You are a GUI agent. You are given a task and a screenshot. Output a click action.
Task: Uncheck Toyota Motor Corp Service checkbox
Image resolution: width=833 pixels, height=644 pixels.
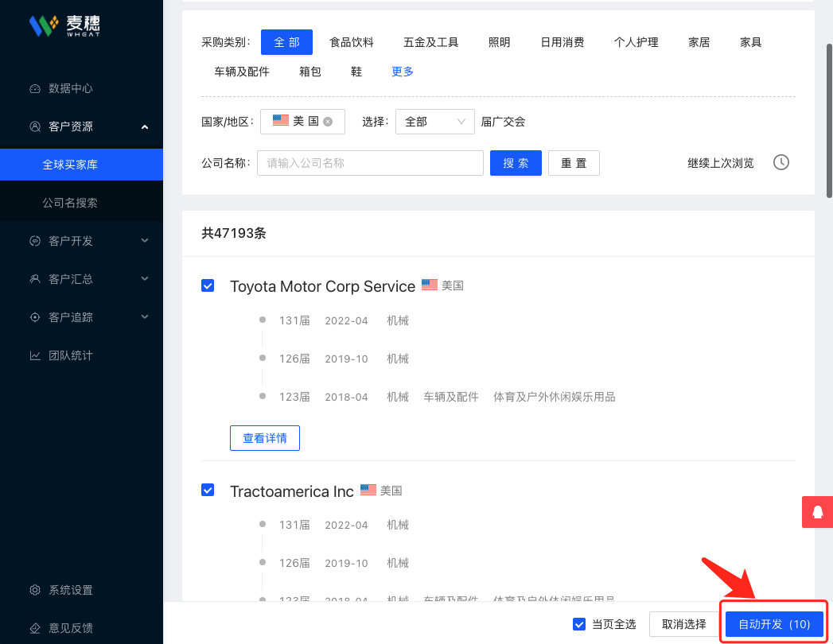click(208, 285)
